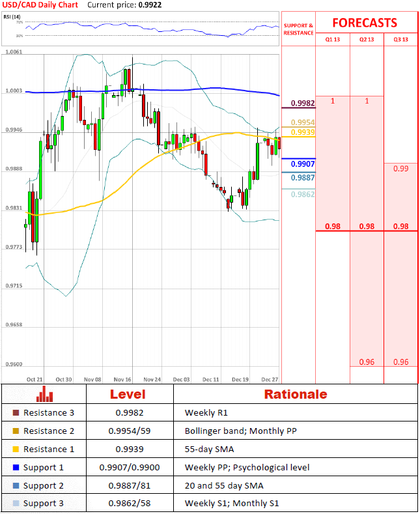This screenshot has width=420, height=514.
Task: Click the 'Nov 16' date axis label
Action: click(122, 380)
